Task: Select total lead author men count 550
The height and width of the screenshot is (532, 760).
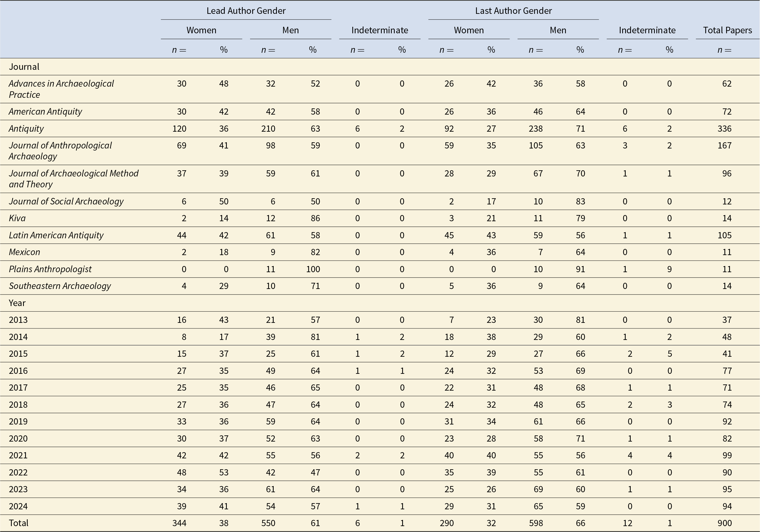Action: [x=268, y=523]
